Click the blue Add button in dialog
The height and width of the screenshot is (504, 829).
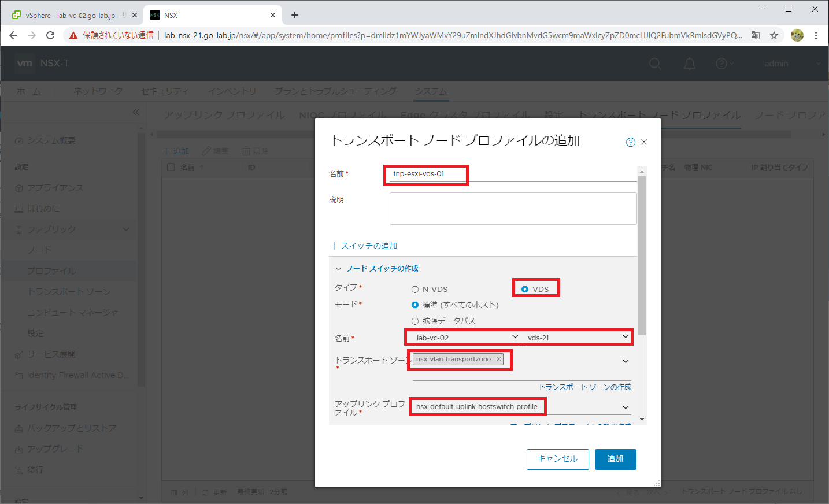[615, 459]
